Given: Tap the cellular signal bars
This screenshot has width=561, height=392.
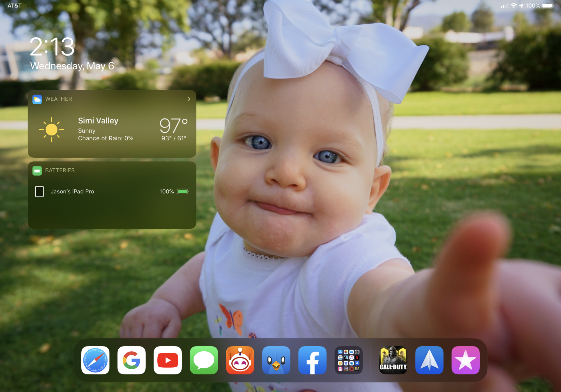Looking at the screenshot, I should [504, 6].
